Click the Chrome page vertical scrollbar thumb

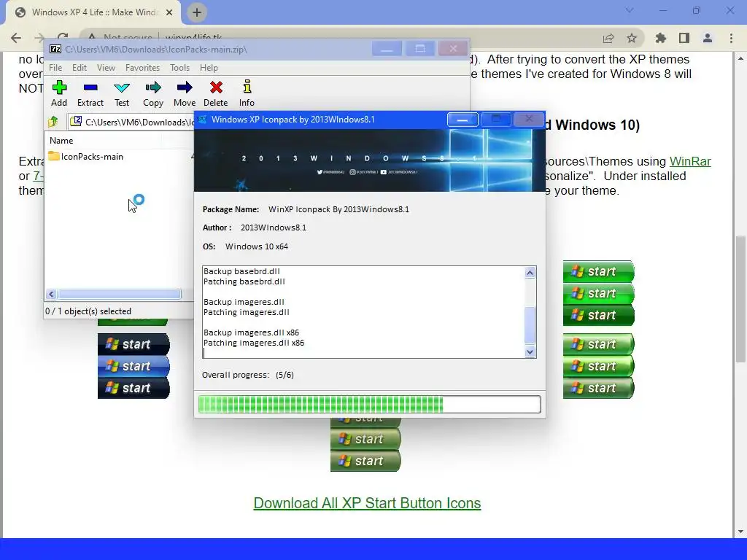click(740, 298)
